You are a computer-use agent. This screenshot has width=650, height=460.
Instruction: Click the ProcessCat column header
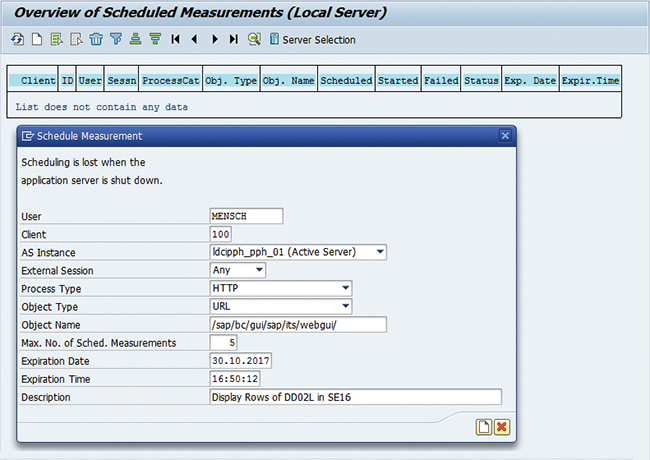tap(170, 80)
